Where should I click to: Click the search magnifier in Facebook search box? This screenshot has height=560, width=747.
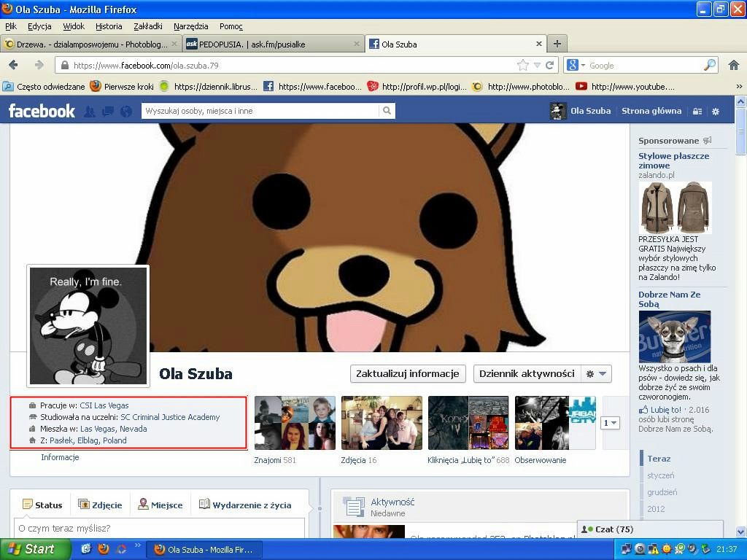[x=387, y=111]
